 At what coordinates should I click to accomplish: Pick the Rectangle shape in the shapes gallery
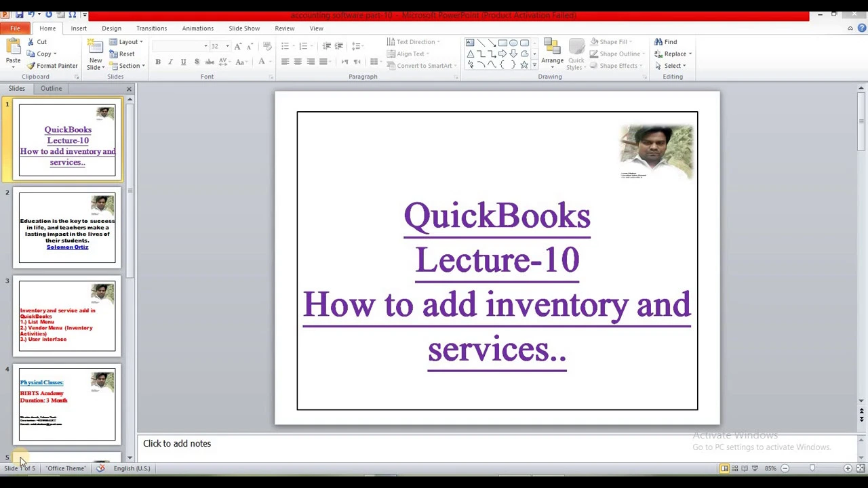(502, 43)
